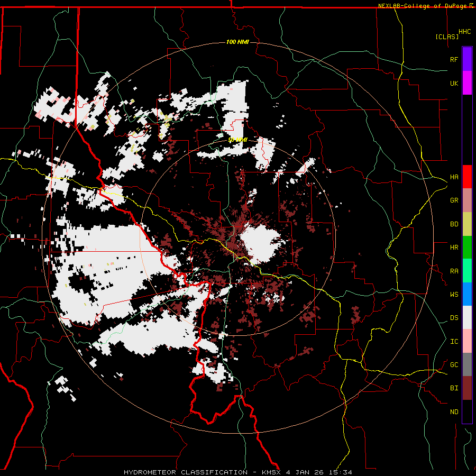Click the BD legend label
Image resolution: width=476 pixels, height=476 pixels.
tap(454, 224)
